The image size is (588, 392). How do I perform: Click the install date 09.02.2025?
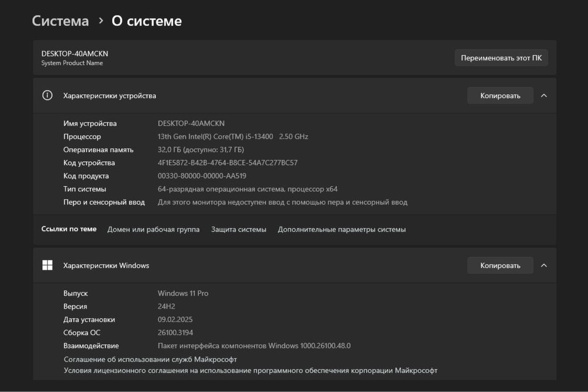(175, 319)
